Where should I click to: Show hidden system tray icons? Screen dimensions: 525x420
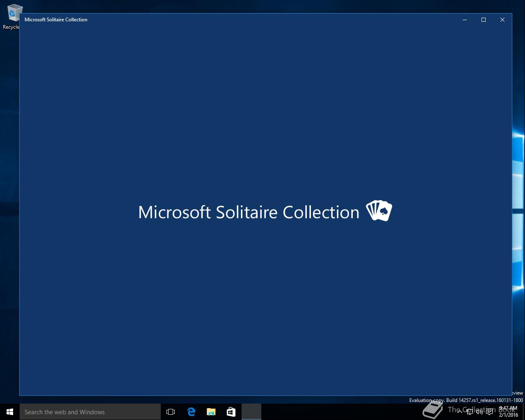tap(459, 412)
